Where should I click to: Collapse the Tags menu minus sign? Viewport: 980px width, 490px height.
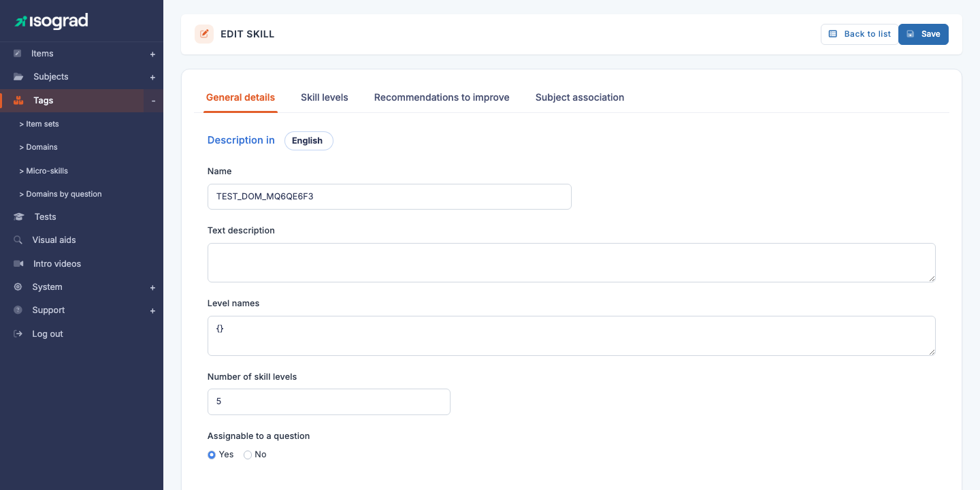tap(153, 101)
